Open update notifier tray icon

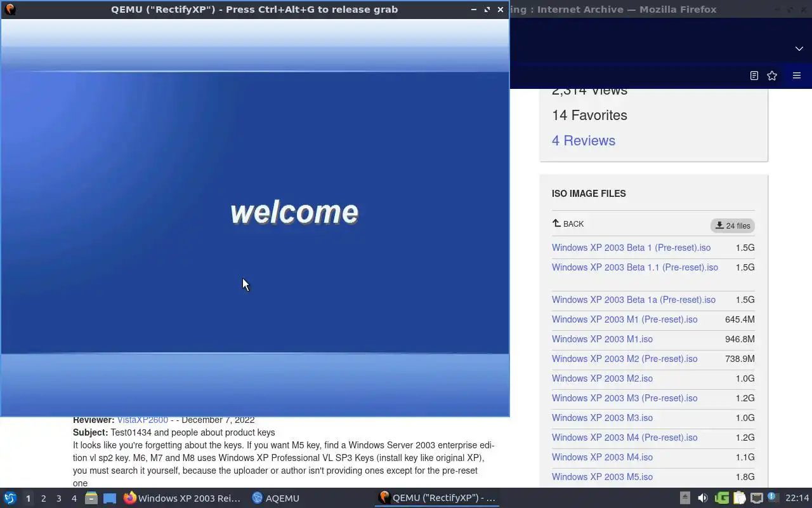coord(773,497)
